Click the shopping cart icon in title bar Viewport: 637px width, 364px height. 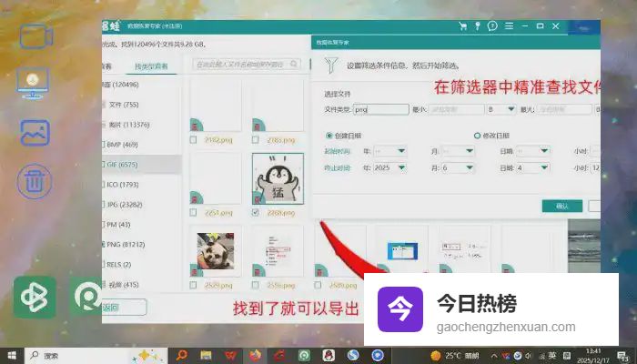click(x=464, y=25)
